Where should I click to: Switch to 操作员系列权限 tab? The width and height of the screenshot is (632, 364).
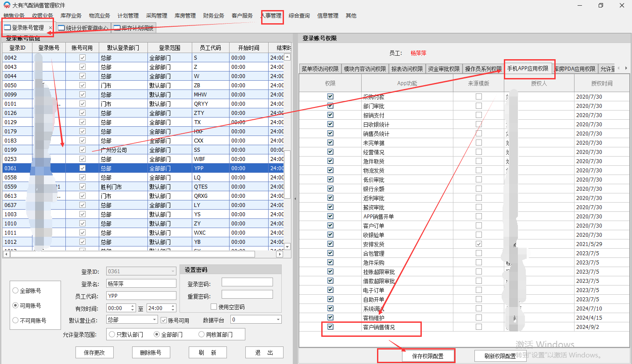coord(483,69)
